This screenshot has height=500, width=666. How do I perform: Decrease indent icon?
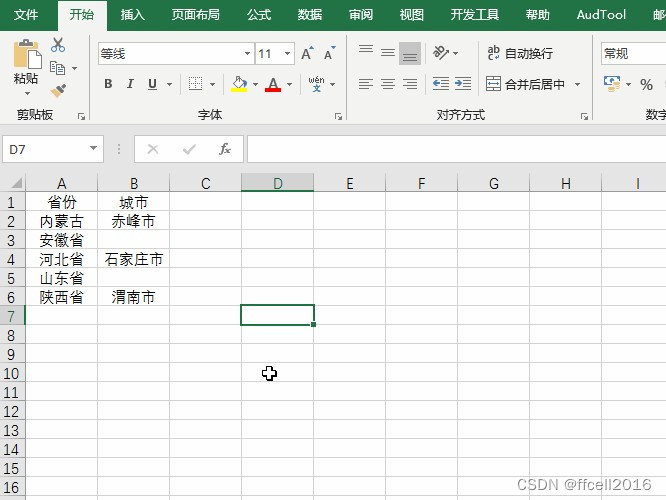click(x=441, y=84)
